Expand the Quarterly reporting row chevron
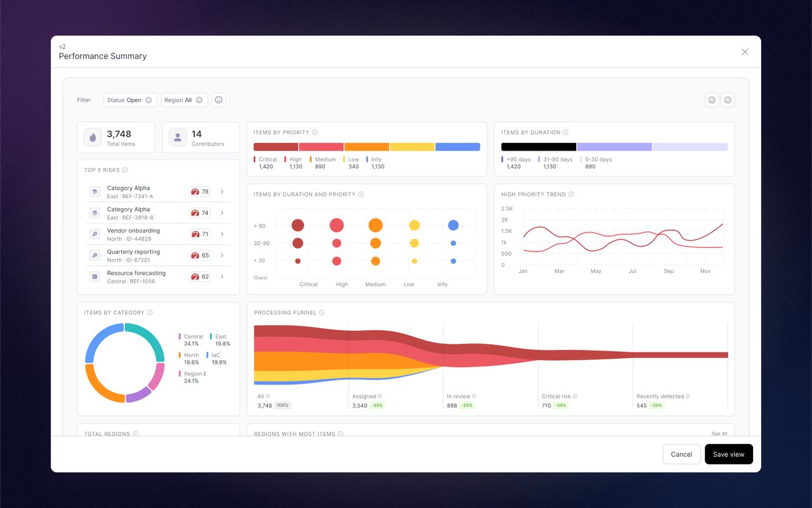Viewport: 812px width, 508px height. point(222,255)
